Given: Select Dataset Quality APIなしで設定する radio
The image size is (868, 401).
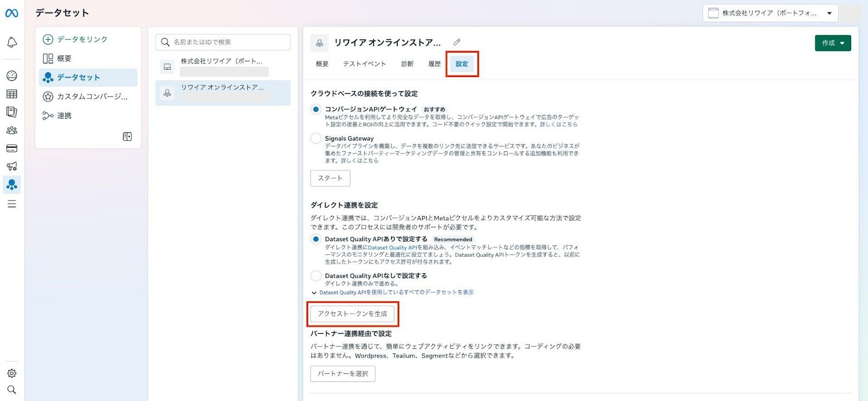Looking at the screenshot, I should point(316,276).
